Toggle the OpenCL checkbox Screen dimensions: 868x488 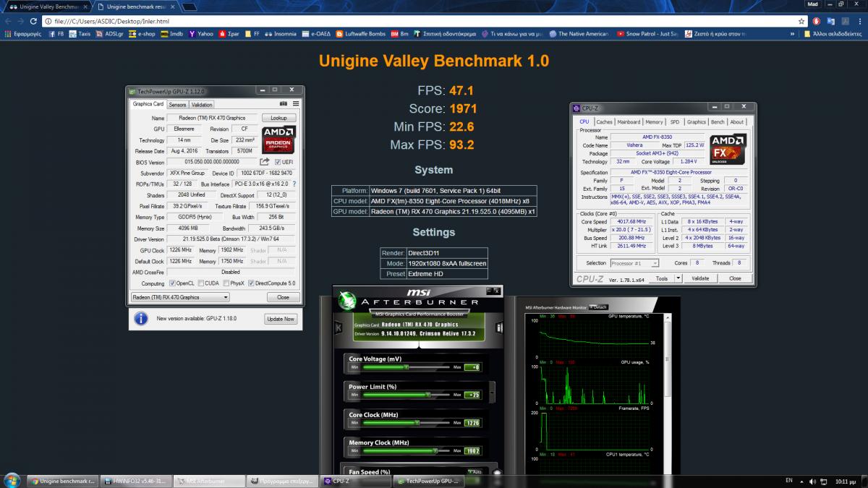coord(172,283)
